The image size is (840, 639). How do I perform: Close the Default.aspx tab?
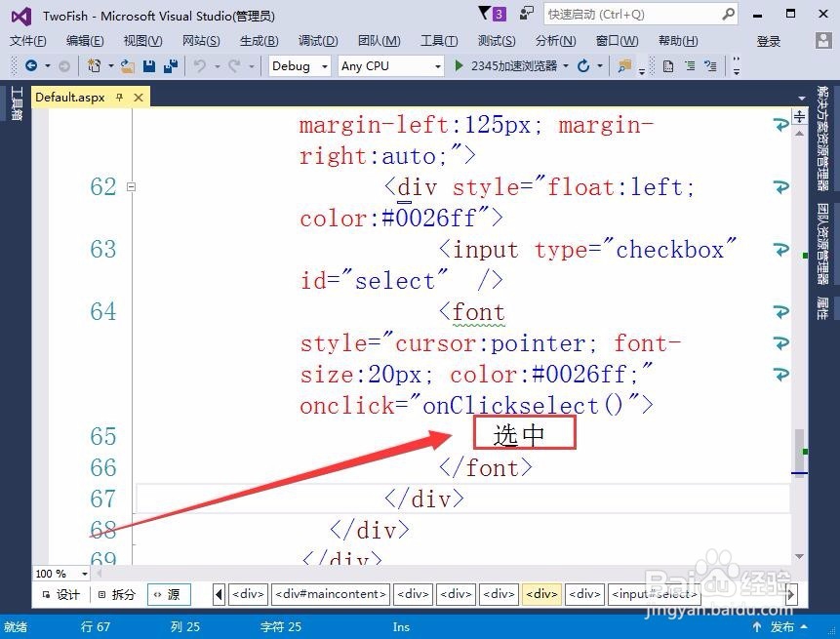[x=139, y=98]
